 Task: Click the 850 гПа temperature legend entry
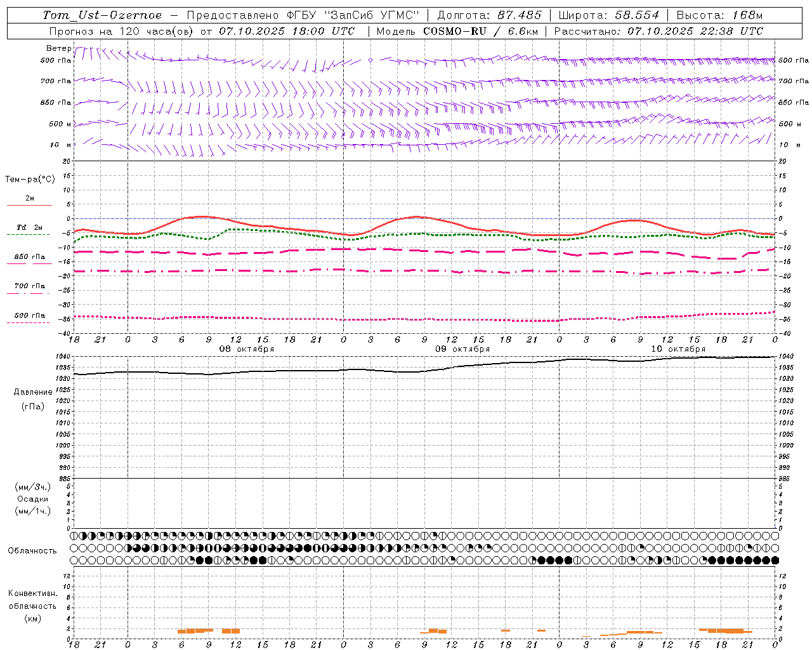(x=30, y=257)
